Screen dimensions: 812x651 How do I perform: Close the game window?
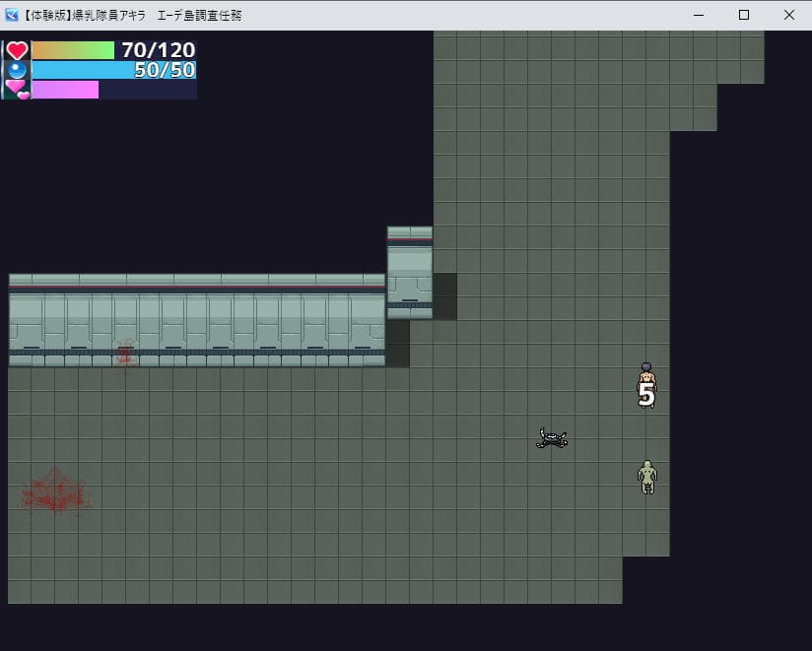[x=788, y=15]
